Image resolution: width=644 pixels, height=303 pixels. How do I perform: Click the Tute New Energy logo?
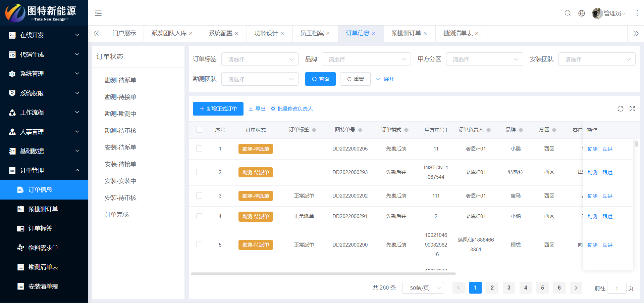coord(41,13)
